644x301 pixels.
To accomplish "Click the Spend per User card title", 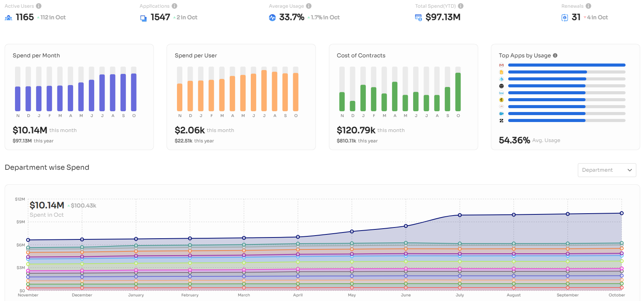I will 196,55.
